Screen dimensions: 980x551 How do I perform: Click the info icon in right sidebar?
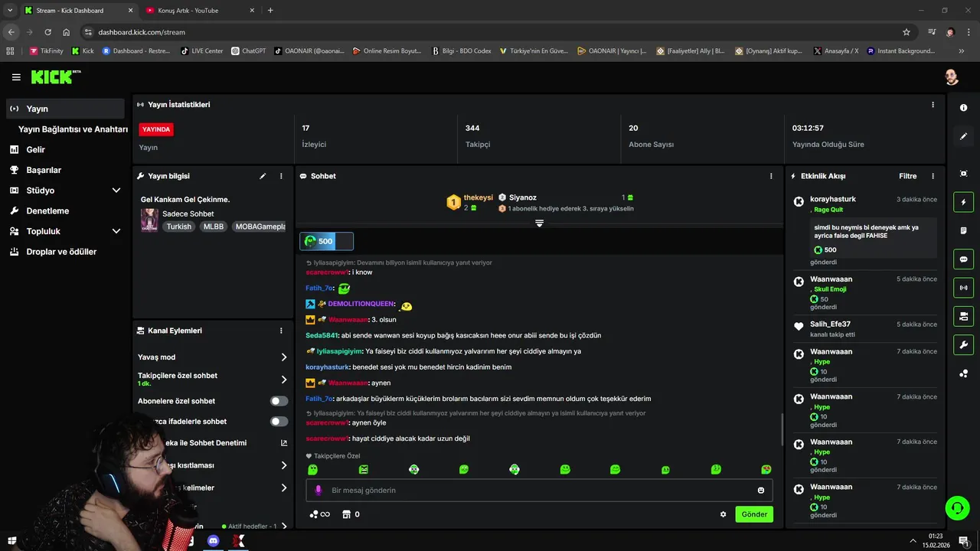[x=963, y=108]
